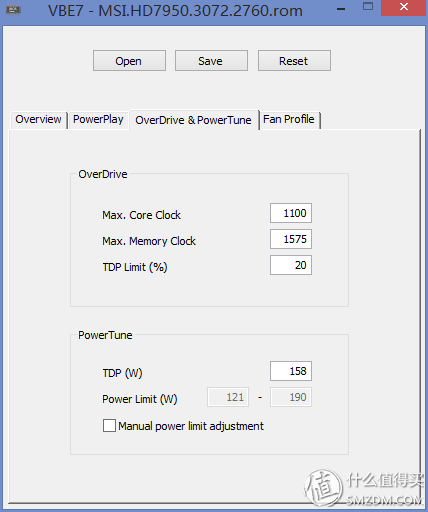
Task: Open the Fan Profile tab
Action: (289, 119)
